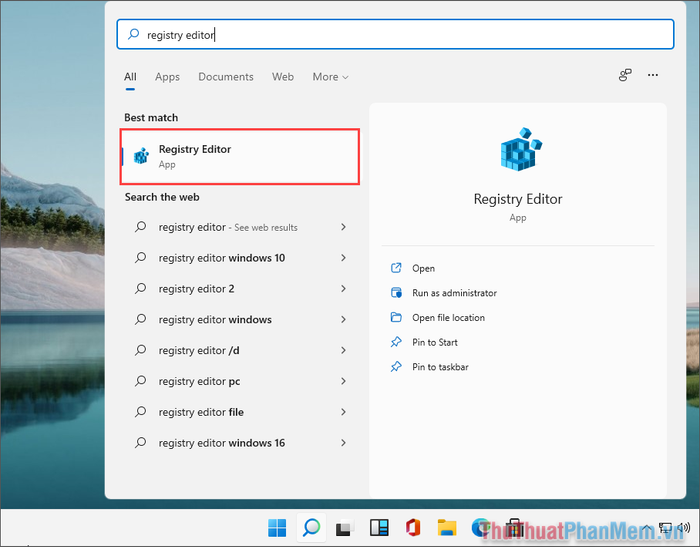Choose Pin to taskbar
The width and height of the screenshot is (700, 547).
pos(440,367)
